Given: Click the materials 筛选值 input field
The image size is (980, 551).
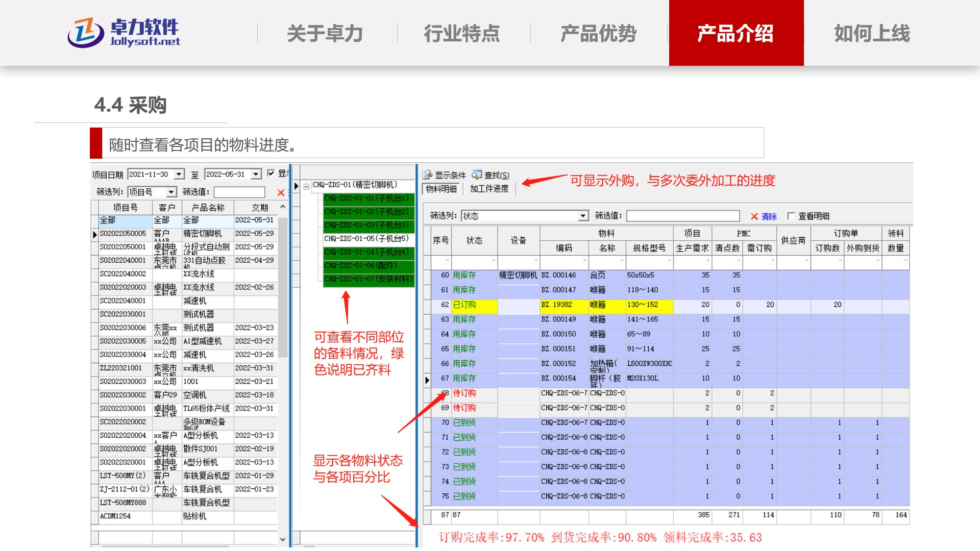Looking at the screenshot, I should 683,216.
